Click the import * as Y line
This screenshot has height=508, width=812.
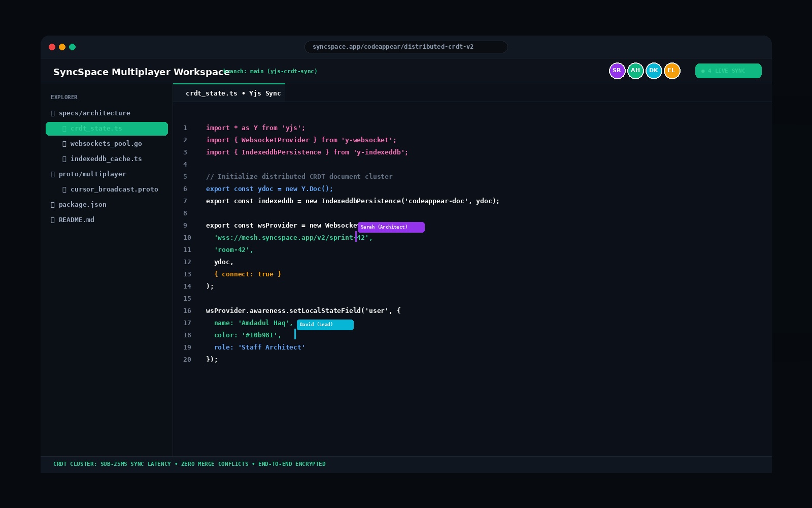pos(256,128)
